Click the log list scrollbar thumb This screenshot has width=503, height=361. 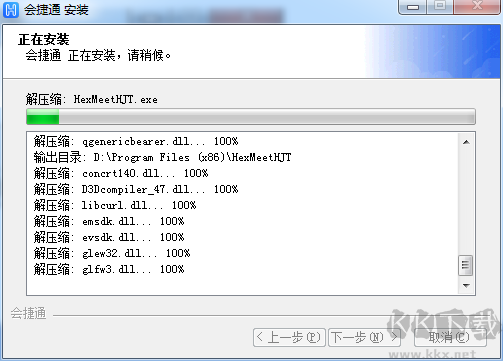click(466, 265)
